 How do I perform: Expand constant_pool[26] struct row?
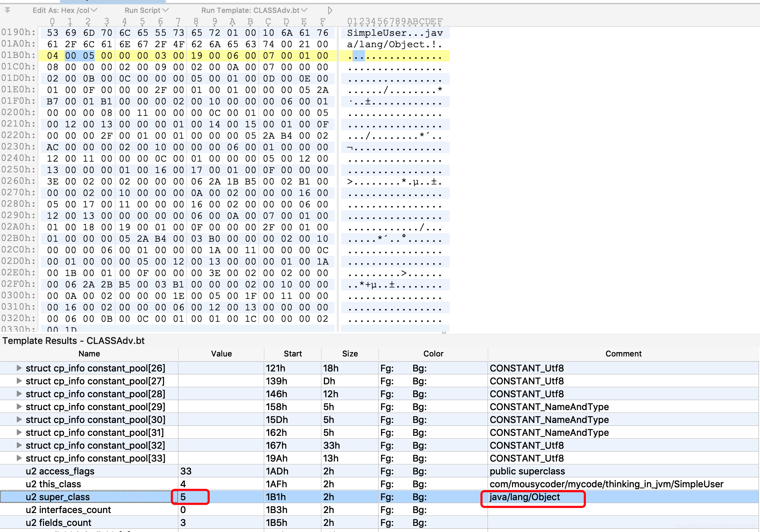[19, 368]
